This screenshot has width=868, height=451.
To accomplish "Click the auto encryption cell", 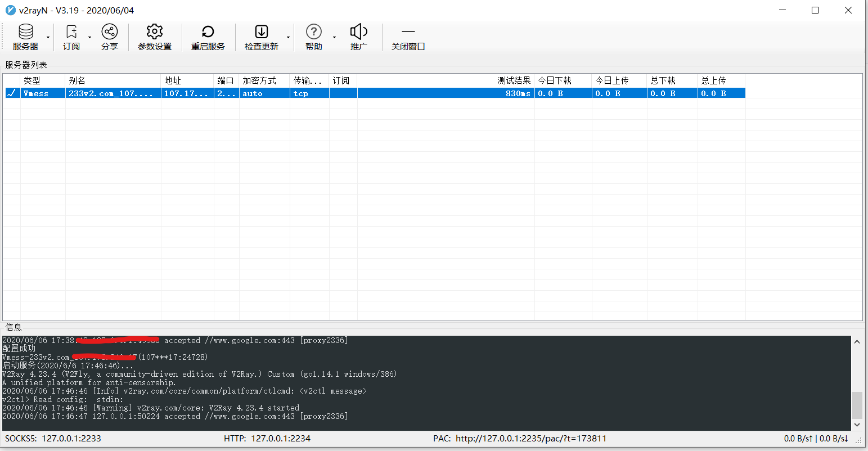I will 264,93.
